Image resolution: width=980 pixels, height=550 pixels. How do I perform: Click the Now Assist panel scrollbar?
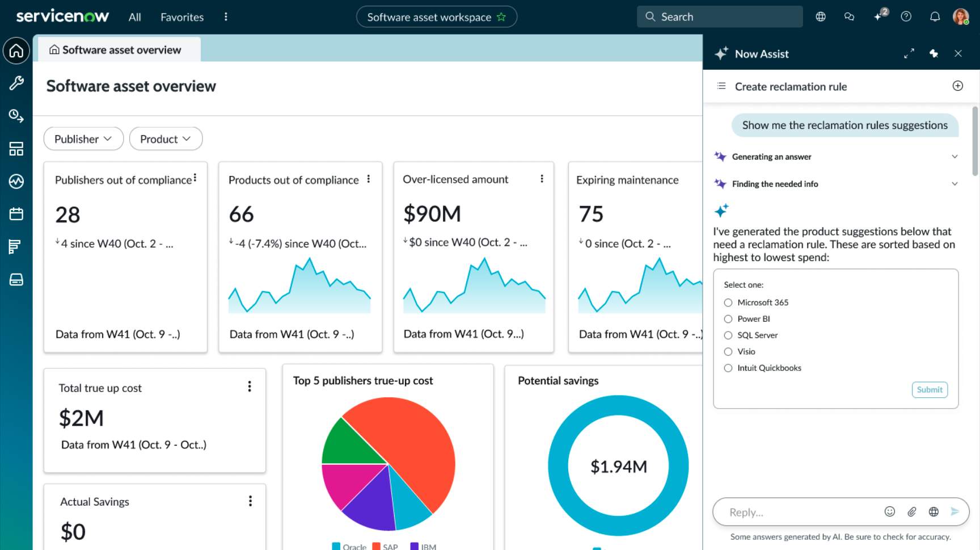[x=975, y=141]
